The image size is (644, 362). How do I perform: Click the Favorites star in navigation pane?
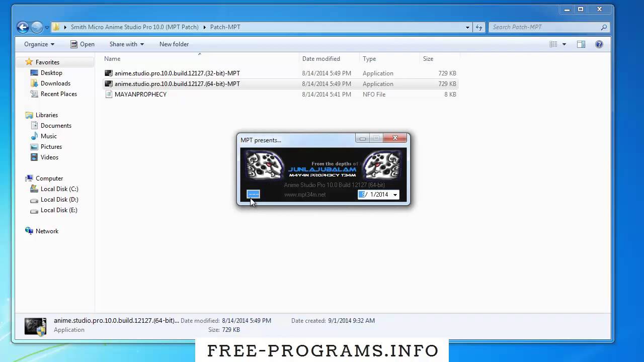pyautogui.click(x=29, y=62)
